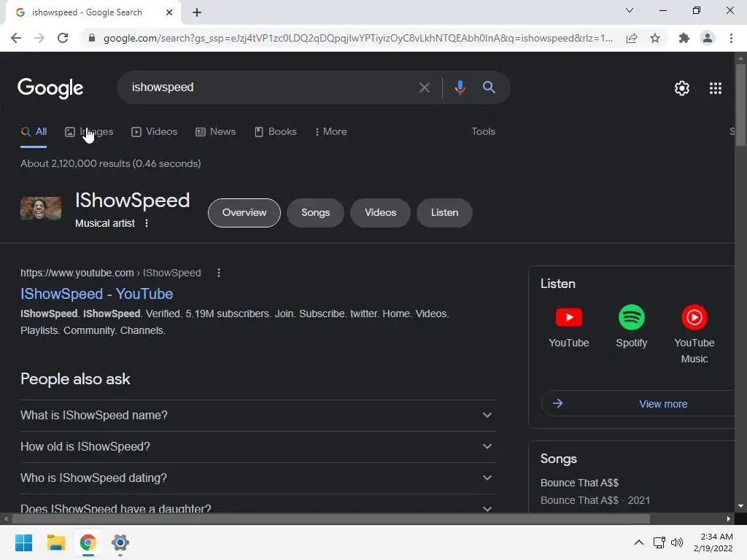Select the Videos chip under IShowSpeed

tap(380, 213)
